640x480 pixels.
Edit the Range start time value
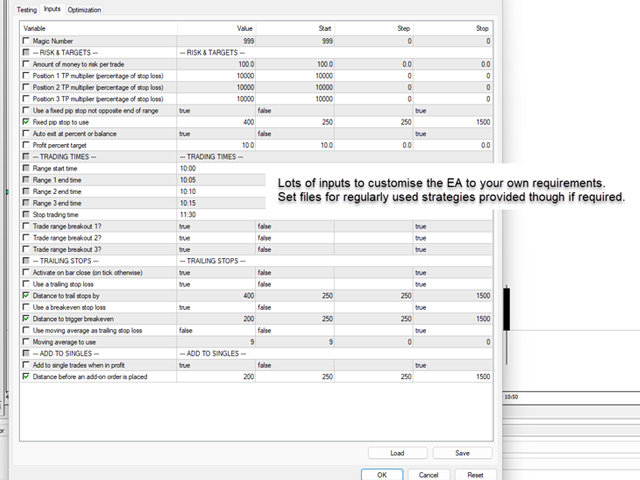point(215,168)
